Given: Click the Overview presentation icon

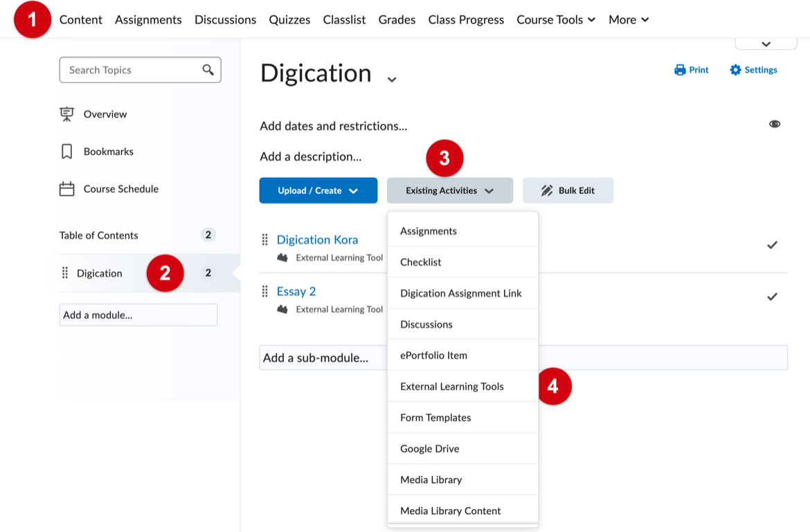Looking at the screenshot, I should pyautogui.click(x=66, y=114).
